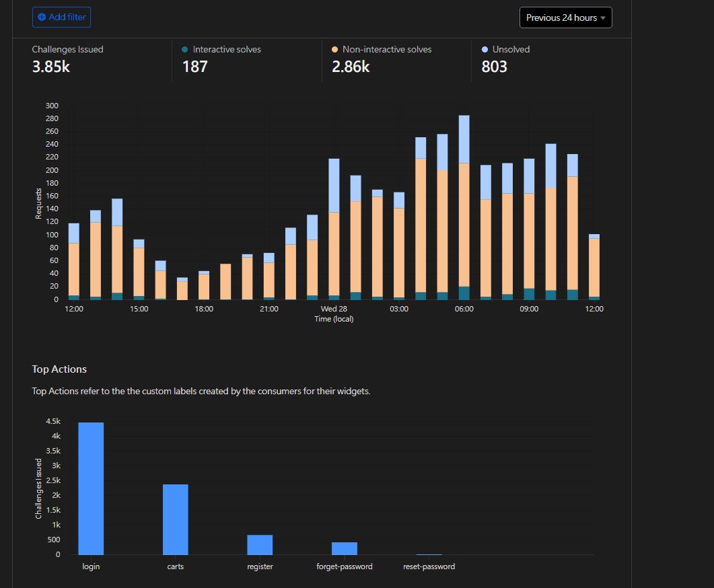714x588 pixels.
Task: Toggle the Interactive solves legend dot
Action: pos(185,50)
